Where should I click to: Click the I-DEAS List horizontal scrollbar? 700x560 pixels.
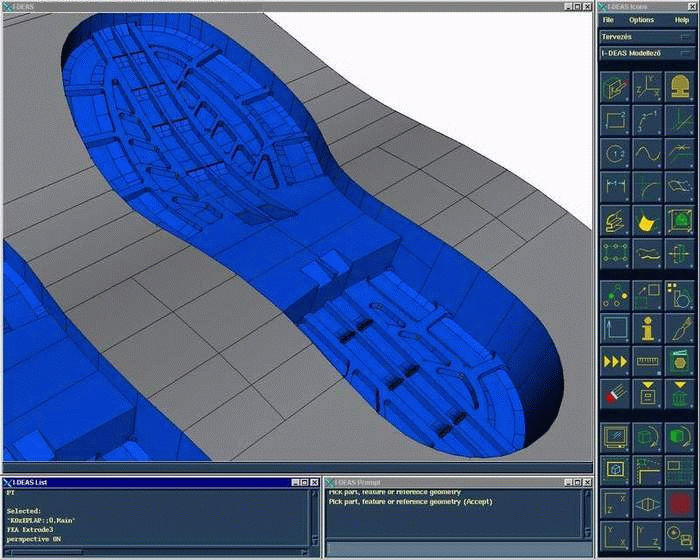click(156, 552)
